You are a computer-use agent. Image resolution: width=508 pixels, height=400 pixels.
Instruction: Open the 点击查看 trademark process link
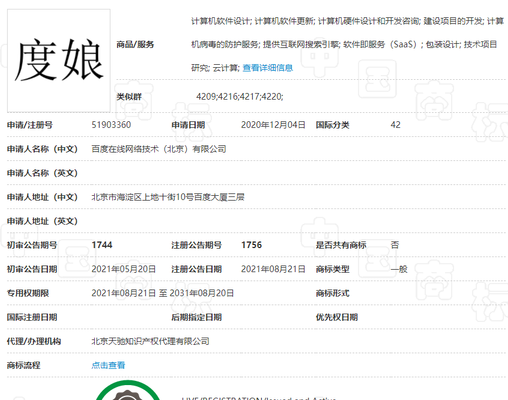click(x=108, y=365)
